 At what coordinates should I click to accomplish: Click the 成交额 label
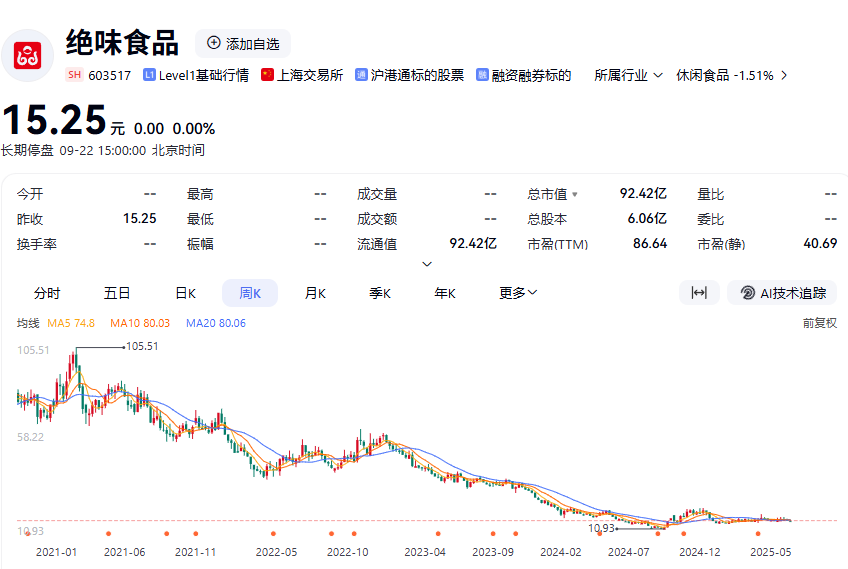tap(377, 219)
